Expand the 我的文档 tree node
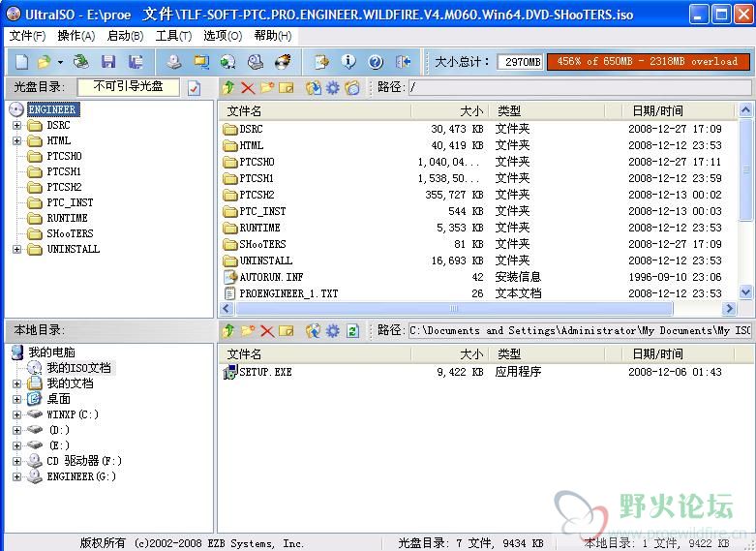The width and height of the screenshot is (756, 551). tap(16, 384)
